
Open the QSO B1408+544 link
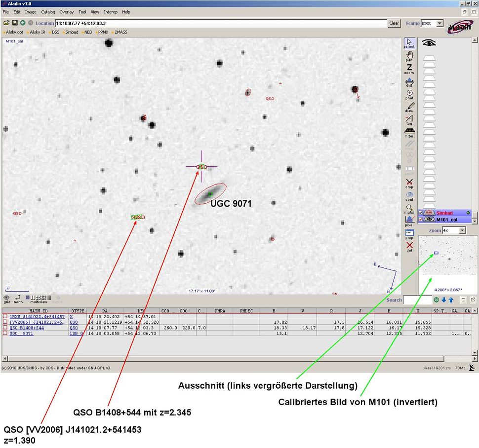pyautogui.click(x=27, y=328)
